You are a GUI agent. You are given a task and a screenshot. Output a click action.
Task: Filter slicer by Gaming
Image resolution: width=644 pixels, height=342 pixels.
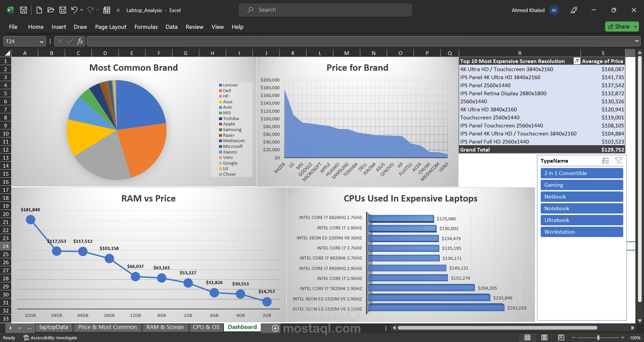coord(582,185)
